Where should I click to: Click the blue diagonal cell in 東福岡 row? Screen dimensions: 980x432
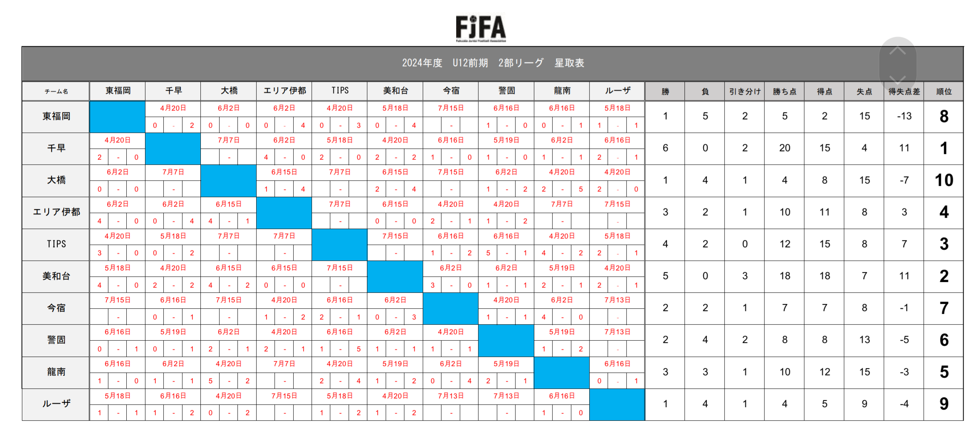coord(118,116)
